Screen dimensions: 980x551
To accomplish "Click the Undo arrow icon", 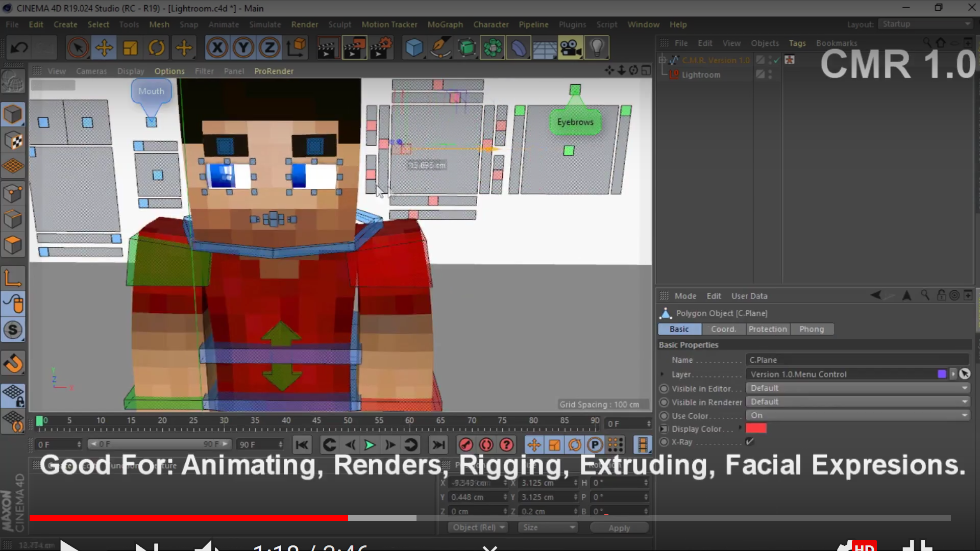I will click(x=19, y=48).
